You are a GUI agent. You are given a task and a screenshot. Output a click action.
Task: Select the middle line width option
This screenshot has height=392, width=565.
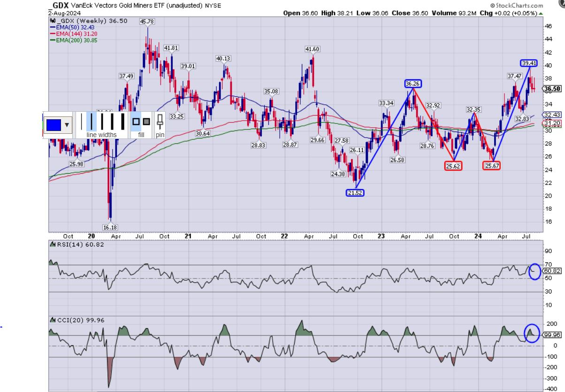pos(102,121)
